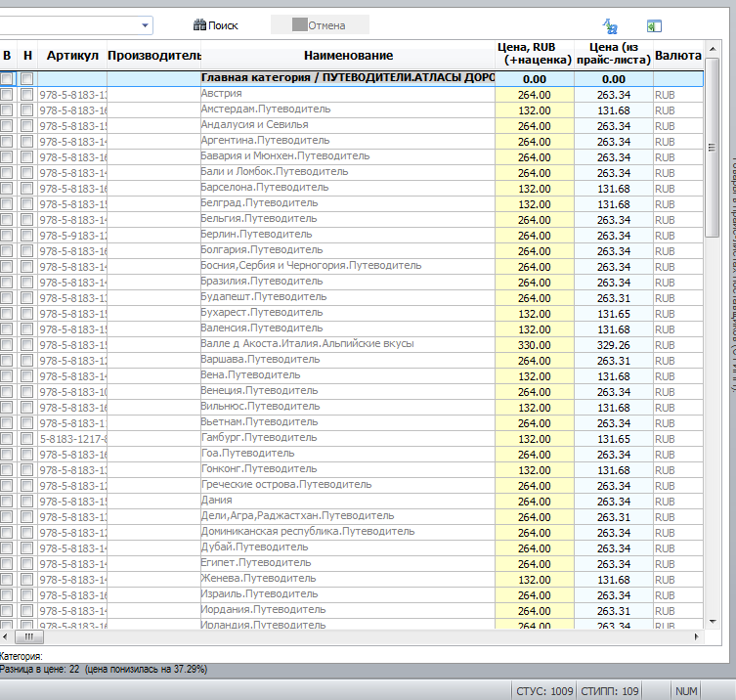Tick the Н checkbox for Амстердам.Путеводитель row
The height and width of the screenshot is (700, 736).
coord(26,110)
